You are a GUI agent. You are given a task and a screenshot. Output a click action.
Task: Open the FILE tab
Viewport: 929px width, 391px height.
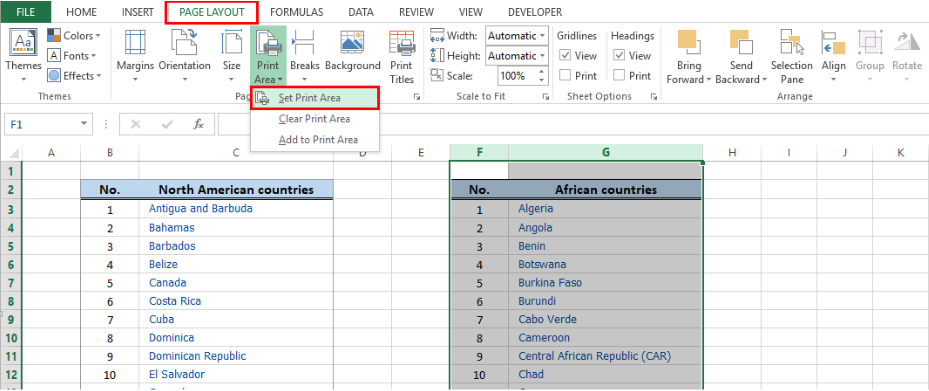point(25,12)
